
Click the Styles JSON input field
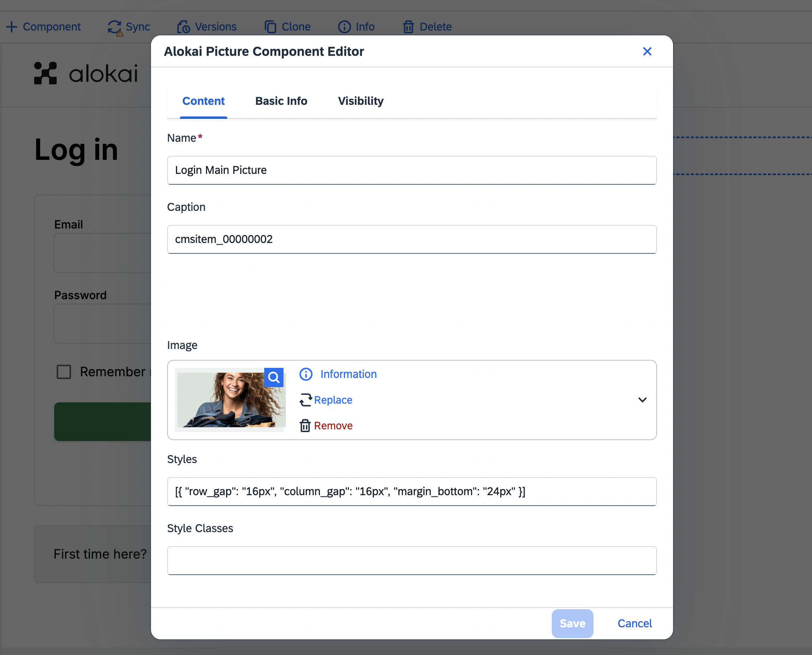pos(412,492)
